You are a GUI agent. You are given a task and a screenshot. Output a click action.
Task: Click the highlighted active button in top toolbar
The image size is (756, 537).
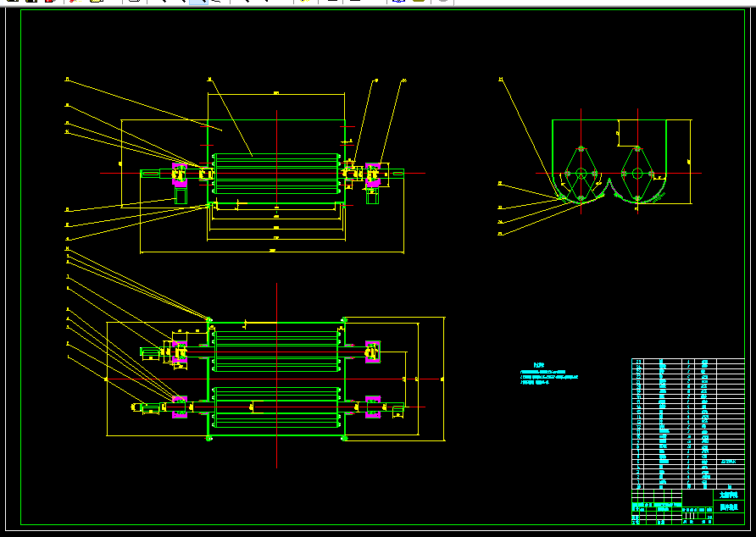click(x=198, y=2)
